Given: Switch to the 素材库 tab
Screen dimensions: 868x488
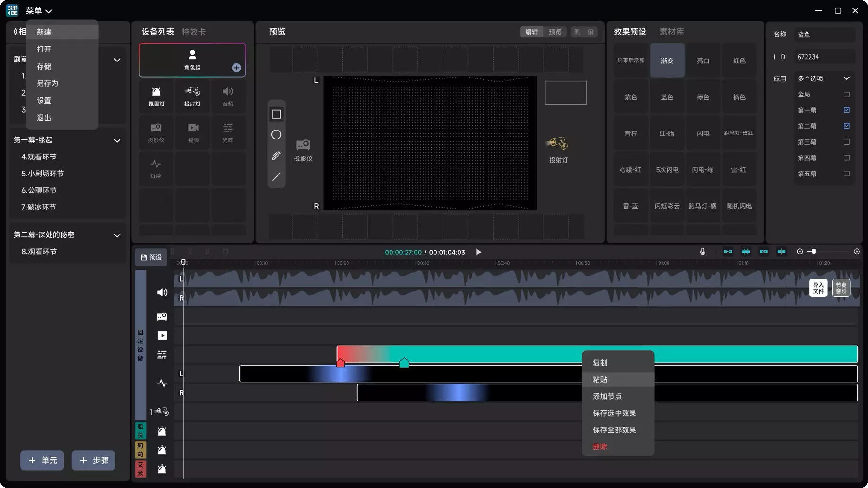Looking at the screenshot, I should tap(671, 32).
